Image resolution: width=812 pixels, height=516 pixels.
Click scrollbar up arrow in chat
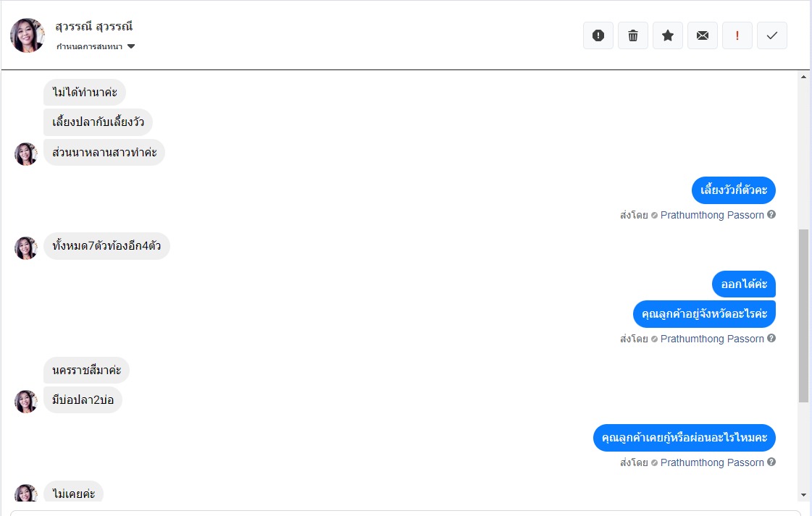803,76
